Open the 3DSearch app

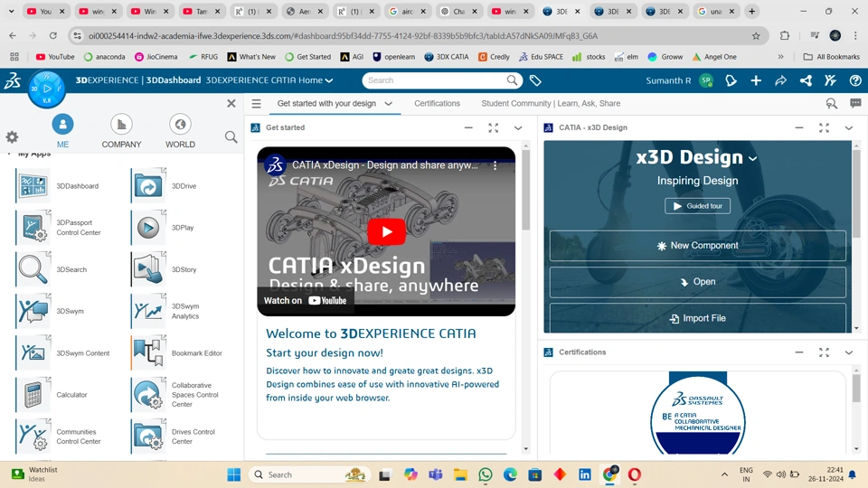[x=33, y=269]
